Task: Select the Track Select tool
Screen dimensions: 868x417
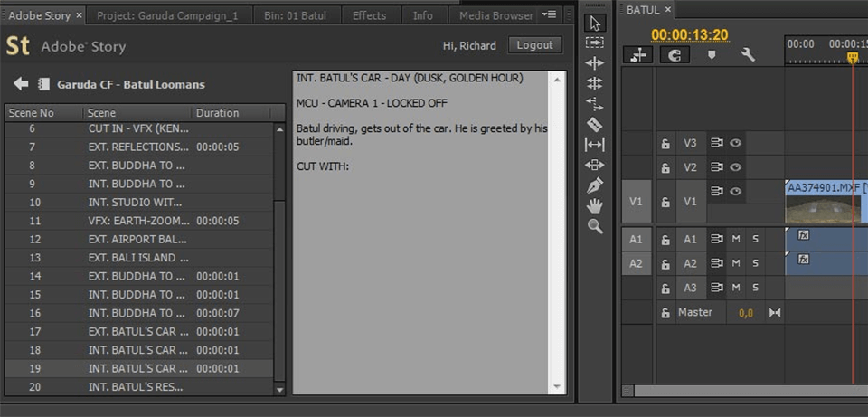Action: [x=595, y=43]
